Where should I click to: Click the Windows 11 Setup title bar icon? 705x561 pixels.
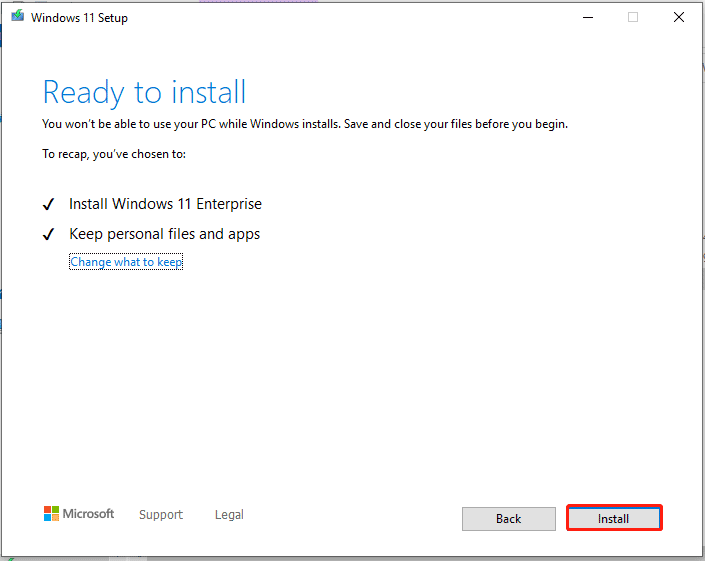(18, 16)
